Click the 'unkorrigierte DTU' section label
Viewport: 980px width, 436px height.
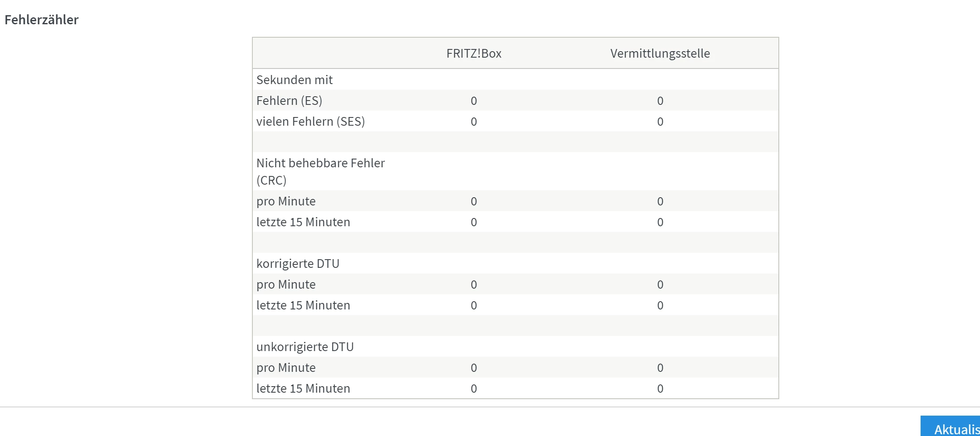[x=305, y=347]
